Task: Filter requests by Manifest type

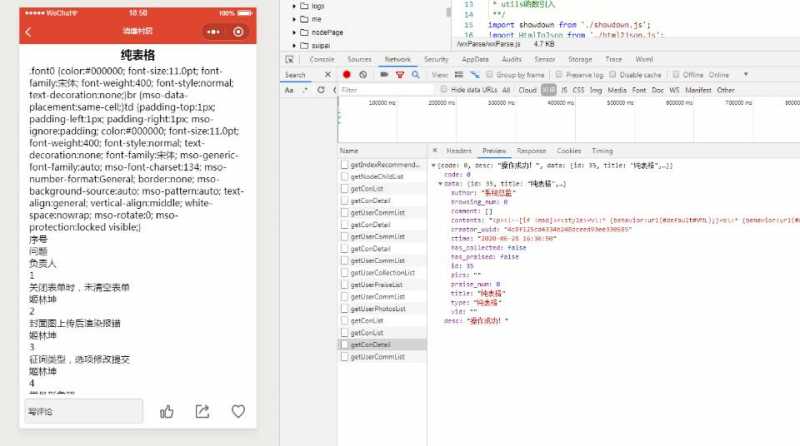Action: [698, 90]
